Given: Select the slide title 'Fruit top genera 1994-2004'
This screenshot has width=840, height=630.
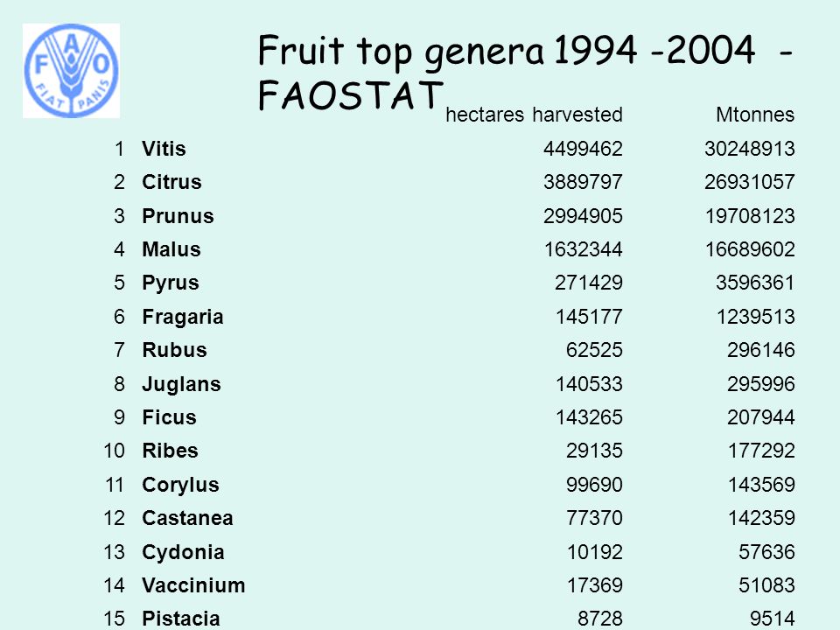Looking at the screenshot, I should coord(525,72).
